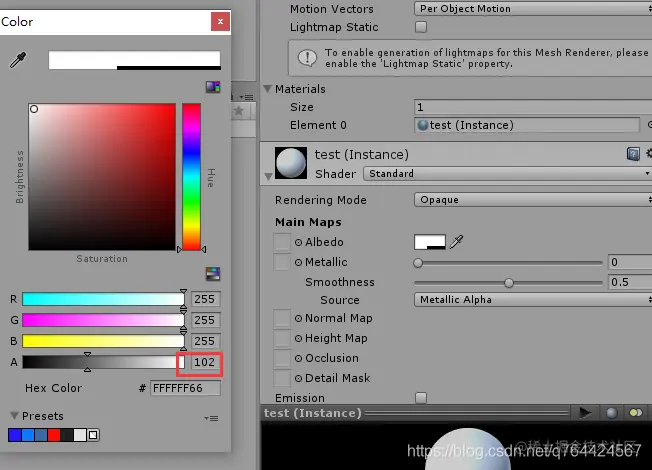Adjust the R channel slider

click(x=103, y=299)
